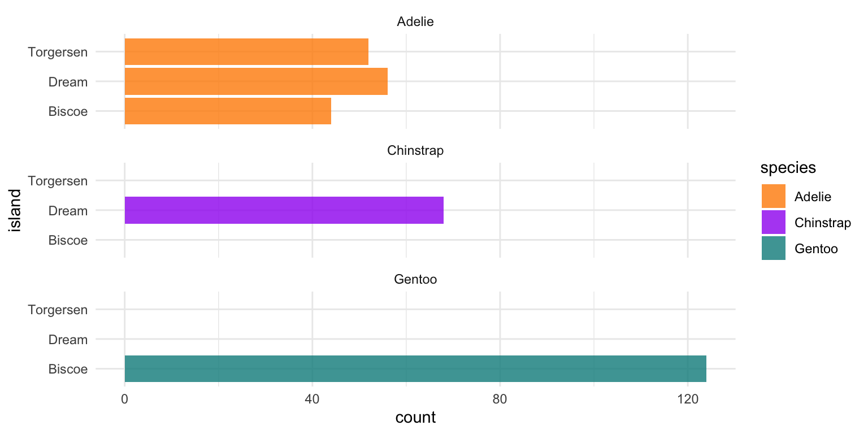Viewport: 868px width, 434px height.
Task: Click the 'count' x-axis title
Action: point(415,418)
